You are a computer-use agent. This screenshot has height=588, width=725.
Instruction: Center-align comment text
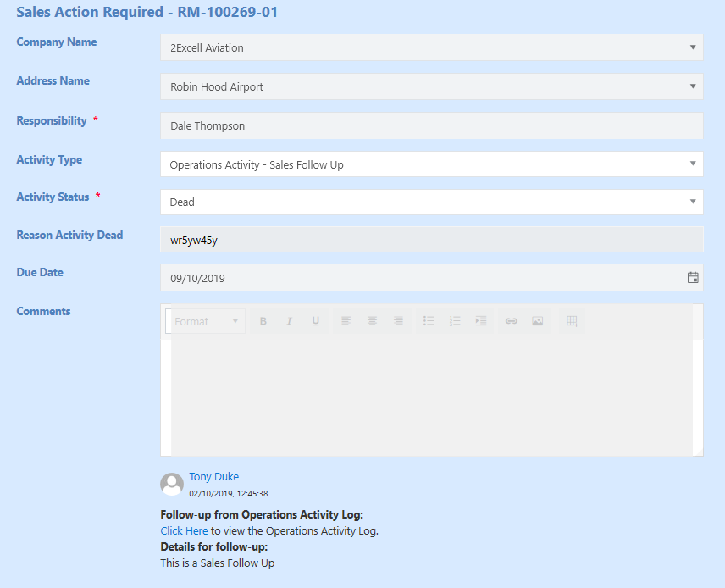point(372,321)
